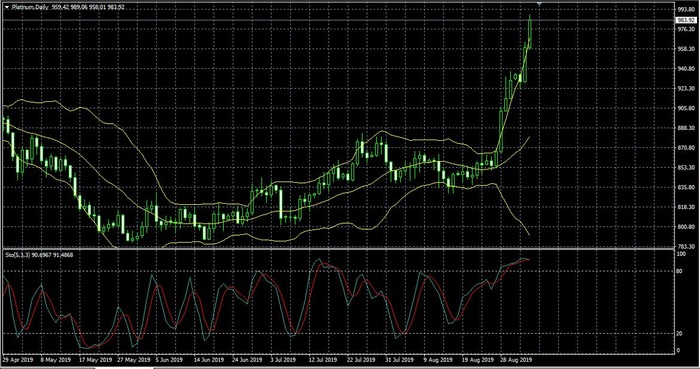Click the 24 Jun 2019 date label

point(247,359)
